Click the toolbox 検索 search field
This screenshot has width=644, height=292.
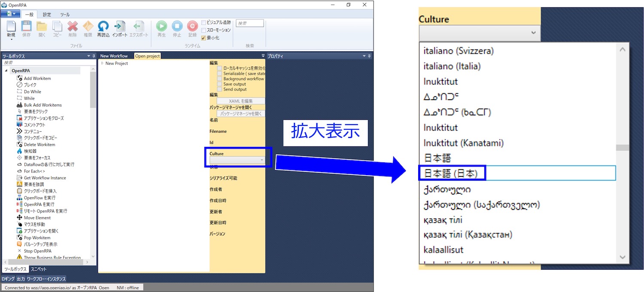(49, 63)
